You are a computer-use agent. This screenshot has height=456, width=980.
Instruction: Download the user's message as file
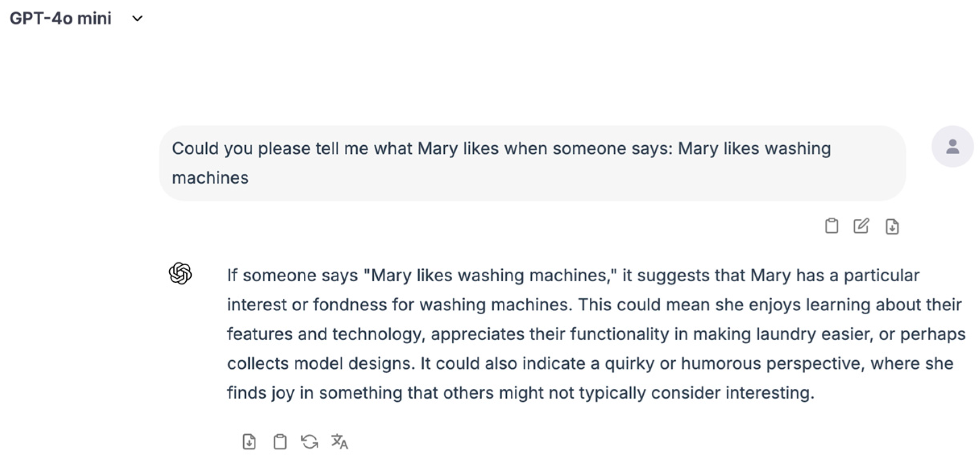coord(892,226)
